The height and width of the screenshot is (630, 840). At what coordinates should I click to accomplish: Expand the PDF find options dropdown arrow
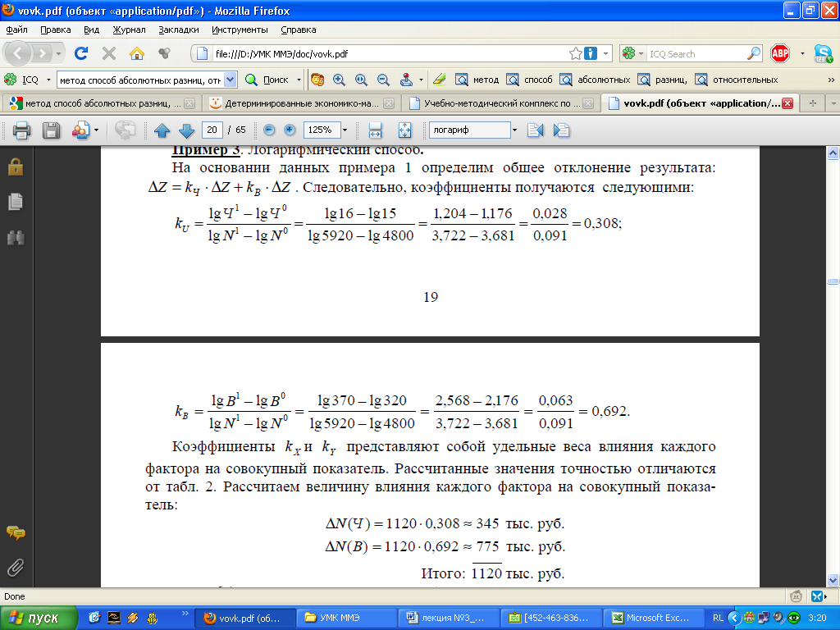(x=514, y=130)
